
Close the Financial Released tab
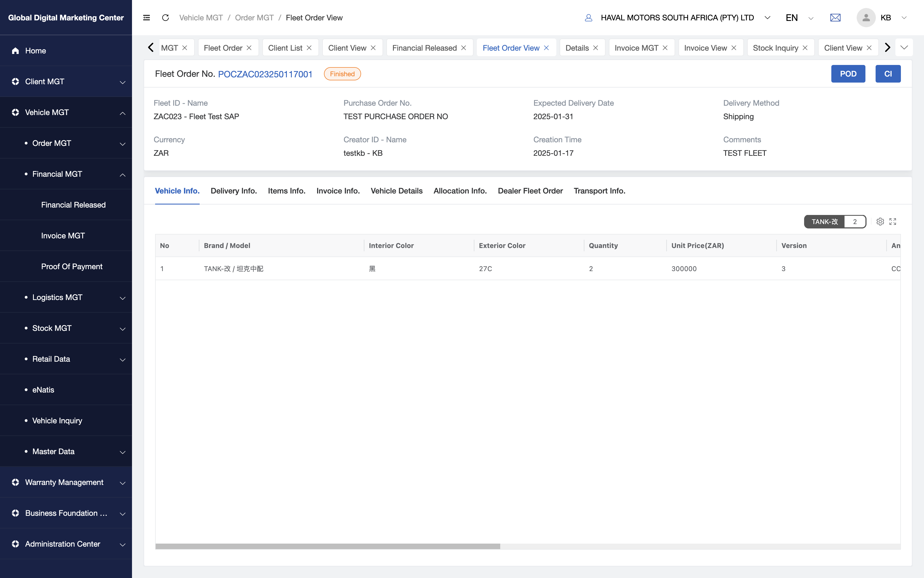pyautogui.click(x=464, y=48)
